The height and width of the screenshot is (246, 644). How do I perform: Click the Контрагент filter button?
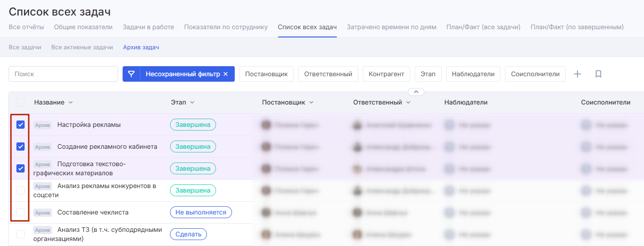tap(386, 74)
